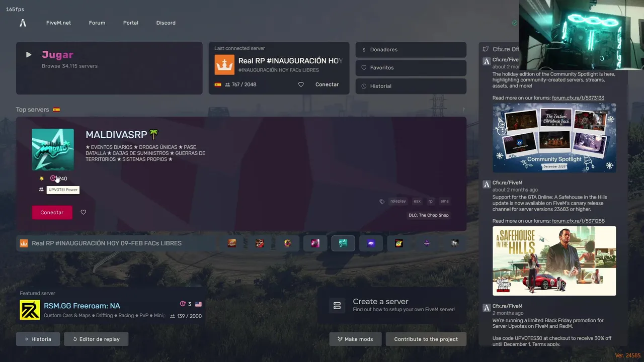Select the purple eye server thumbnail
Screen dimensions: 644x362
coord(371,243)
